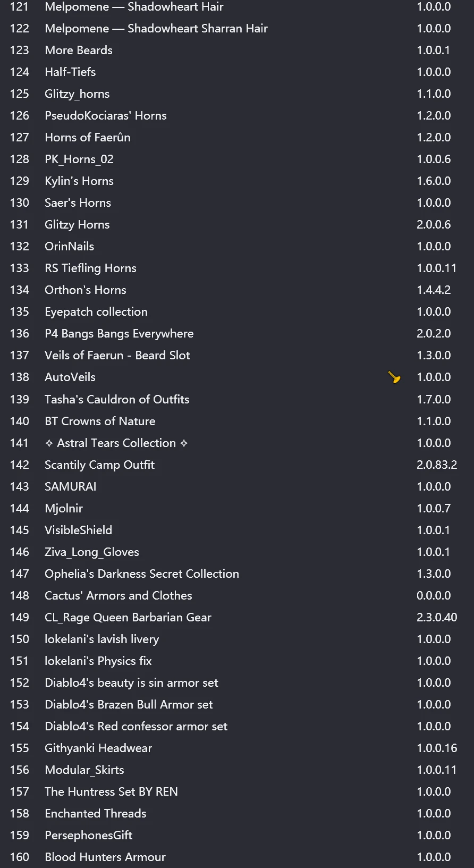Click the OrinNails mod row
The height and width of the screenshot is (868, 474).
70,246
